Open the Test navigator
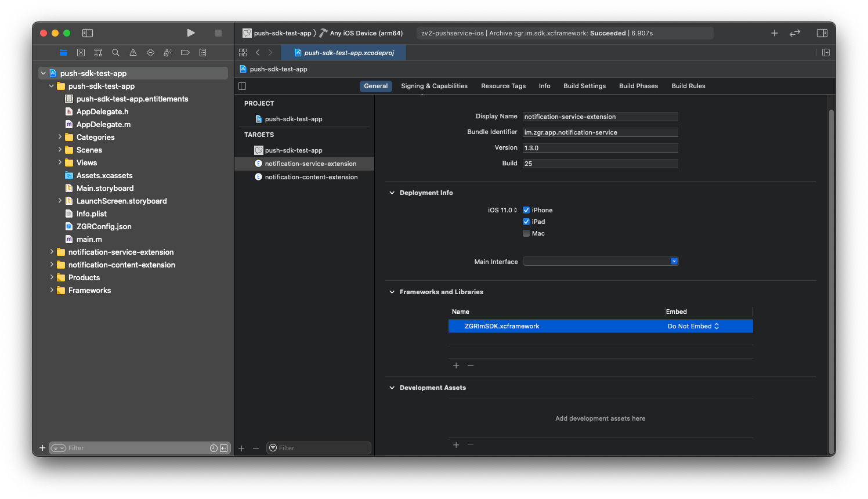The image size is (868, 499). pos(150,53)
